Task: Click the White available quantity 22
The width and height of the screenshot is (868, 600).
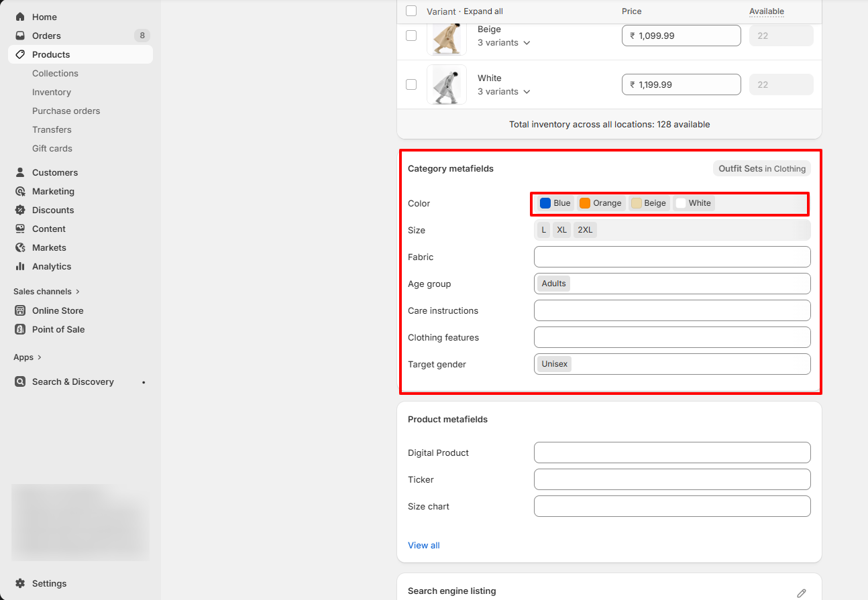Action: point(781,84)
